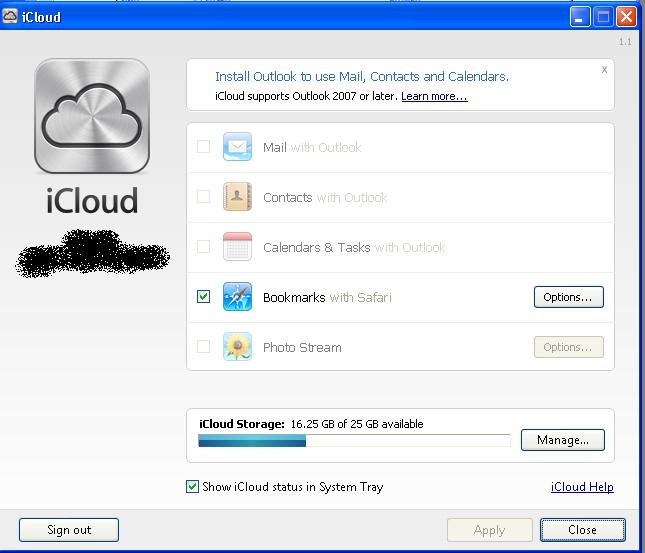Click 'Install Outlook to use Mail' heading

(x=362, y=77)
